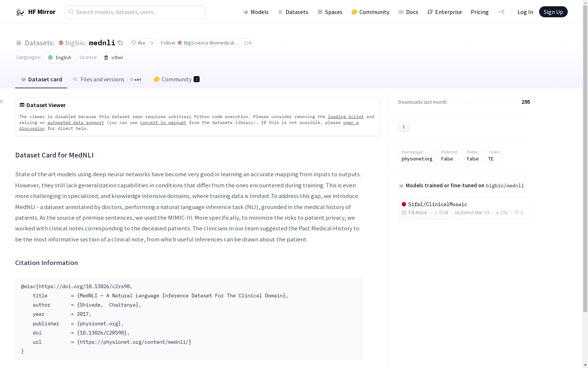Open Docs in the top navigation
This screenshot has height=368, width=588.
click(408, 12)
